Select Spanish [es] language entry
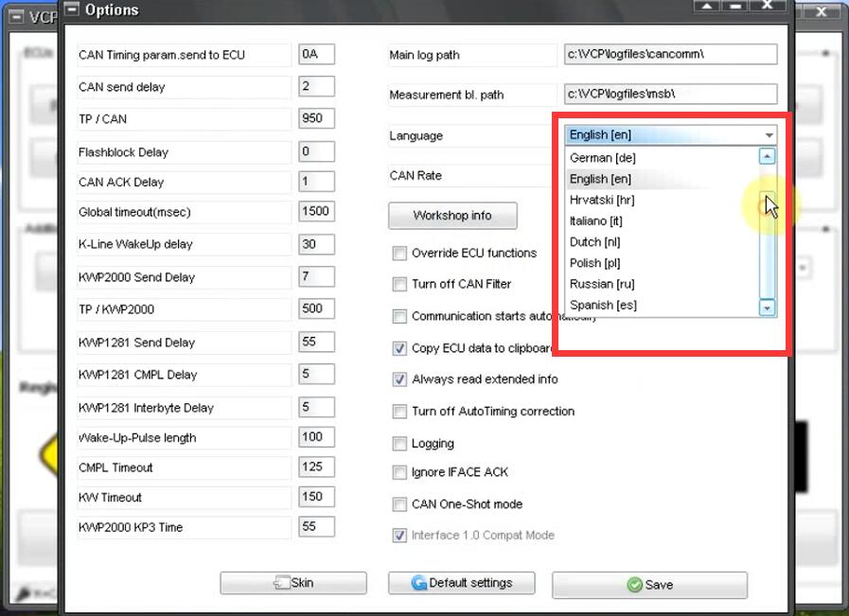This screenshot has width=849, height=616. [603, 306]
